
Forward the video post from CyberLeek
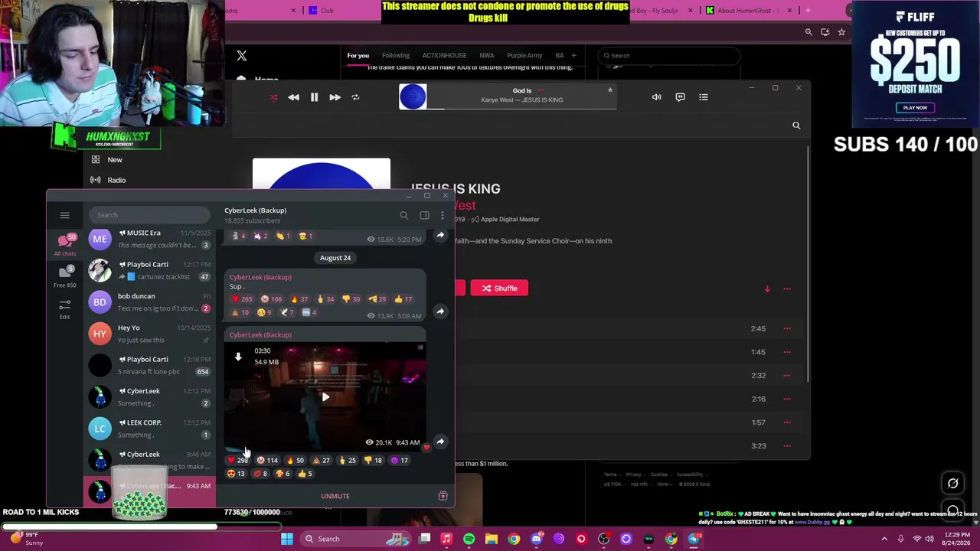point(440,442)
